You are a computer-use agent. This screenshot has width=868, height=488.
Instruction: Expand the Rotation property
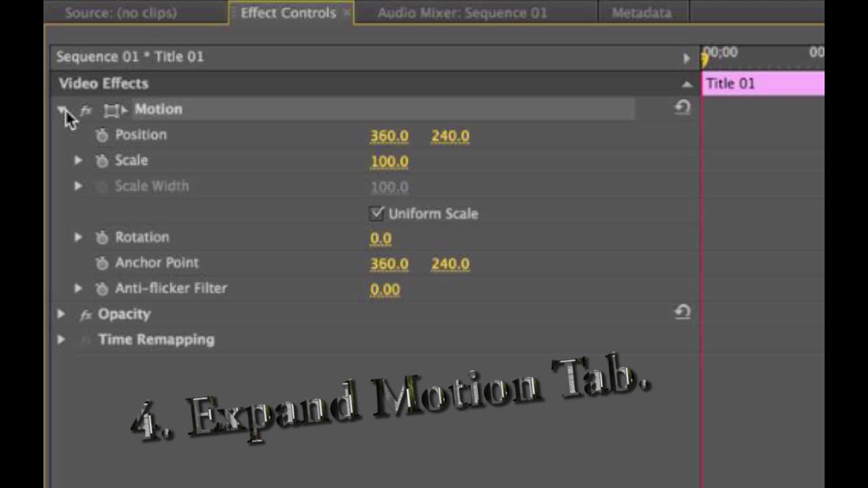(x=78, y=237)
